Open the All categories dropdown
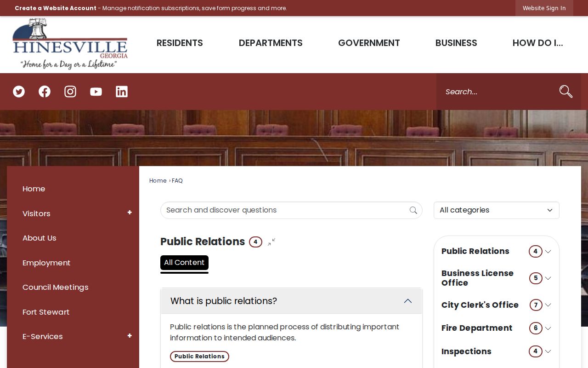This screenshot has height=368, width=588. click(497, 210)
